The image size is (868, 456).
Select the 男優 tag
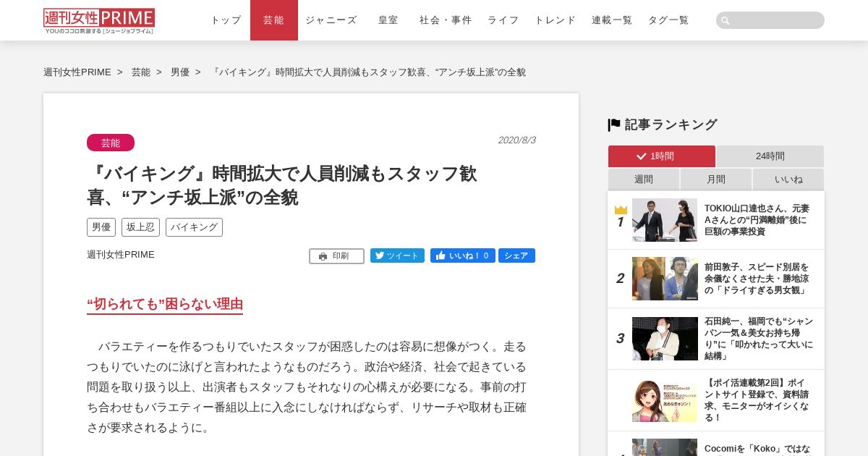click(101, 227)
